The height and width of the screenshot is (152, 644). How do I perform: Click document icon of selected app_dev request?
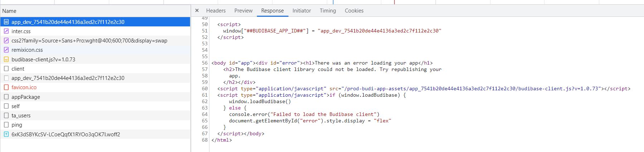pyautogui.click(x=6, y=22)
